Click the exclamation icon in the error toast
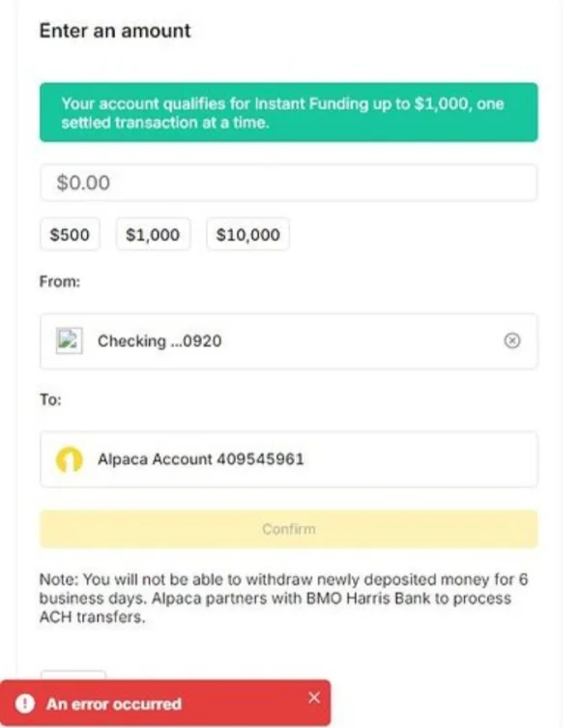Viewport: 580px width, 728px height. 26,704
